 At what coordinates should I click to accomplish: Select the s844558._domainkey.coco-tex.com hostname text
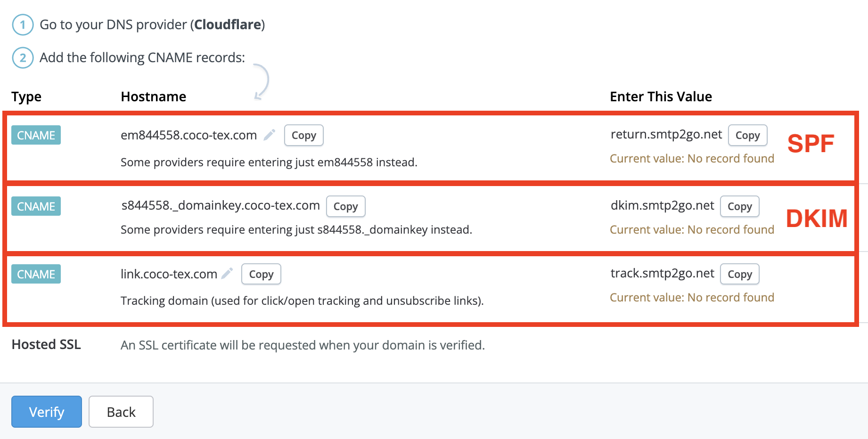[x=221, y=206]
